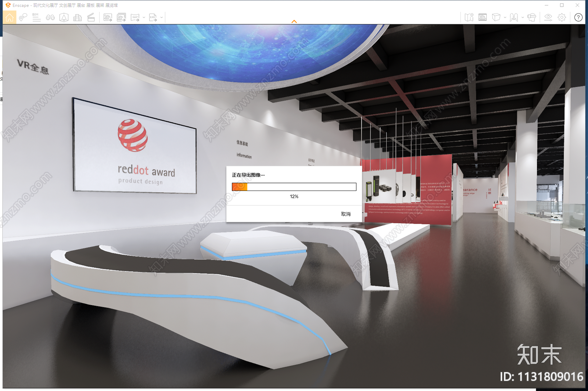Click the 360° panorama export icon
588x391 pixels.
135,17
